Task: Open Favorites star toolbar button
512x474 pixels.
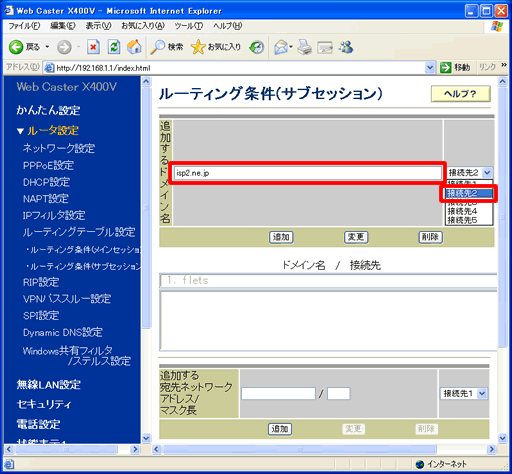Action: pyautogui.click(x=216, y=47)
